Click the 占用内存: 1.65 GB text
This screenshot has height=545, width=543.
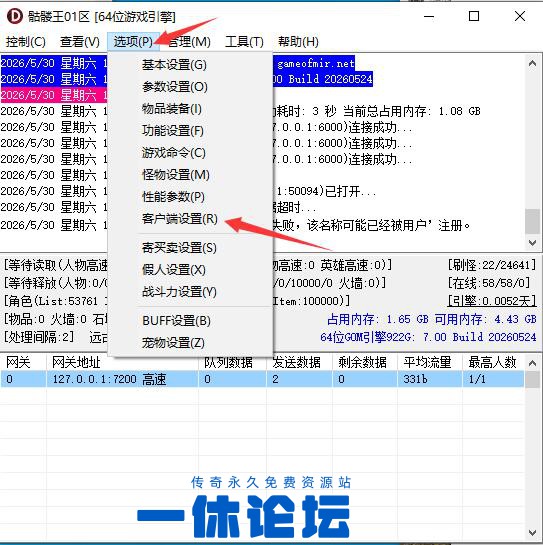point(378,319)
